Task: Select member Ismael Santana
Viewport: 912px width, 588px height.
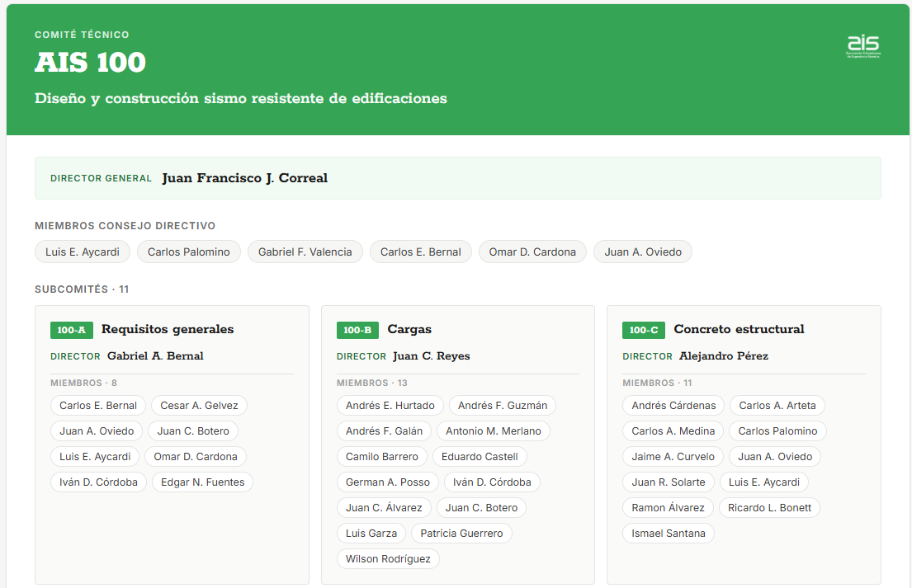Action: [669, 534]
